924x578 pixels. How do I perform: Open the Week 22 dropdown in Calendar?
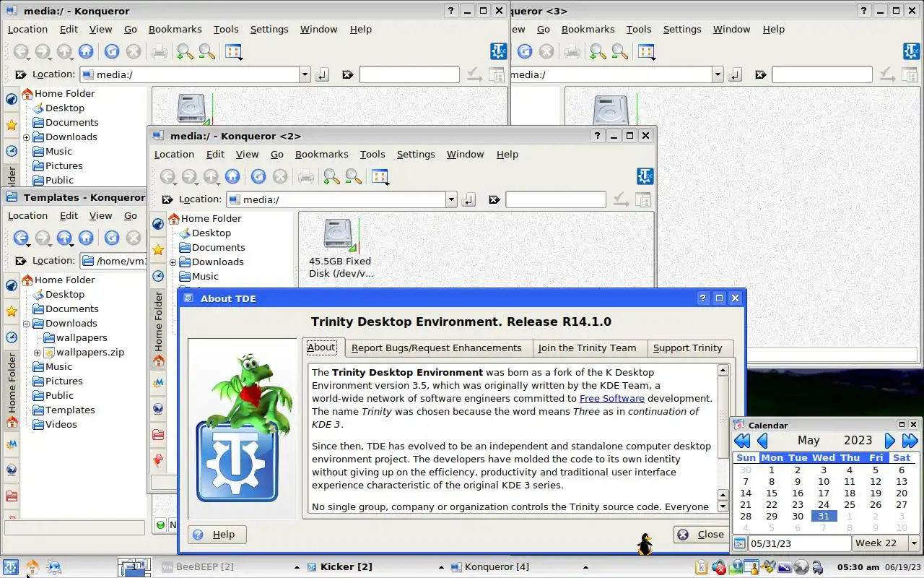(x=913, y=543)
